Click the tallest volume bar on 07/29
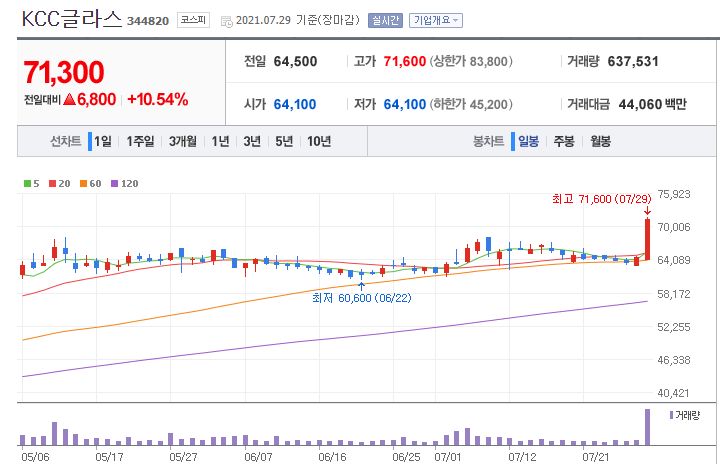Screen dimensions: 720x464 [647, 427]
